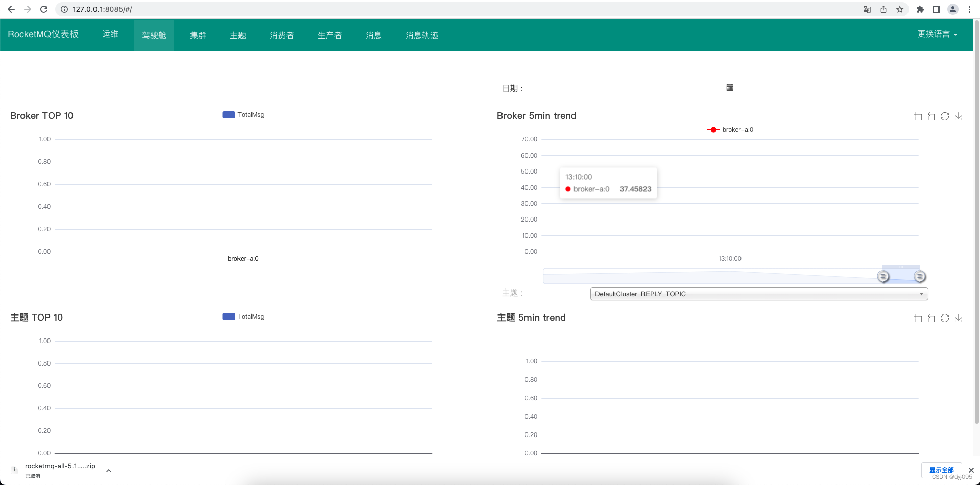The image size is (980, 485).
Task: Open the 消息轨迹 message trace tab
Action: pos(422,35)
